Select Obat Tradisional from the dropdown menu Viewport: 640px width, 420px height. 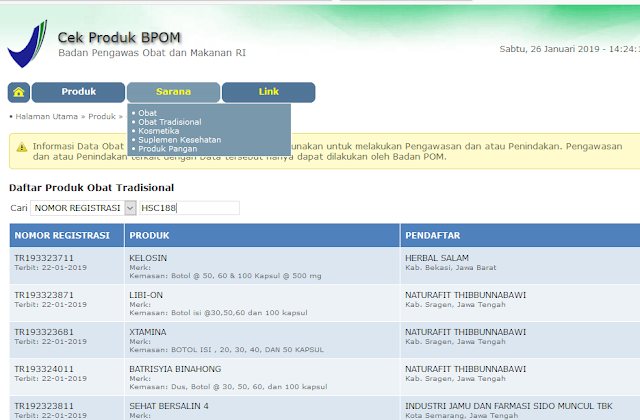[170, 122]
